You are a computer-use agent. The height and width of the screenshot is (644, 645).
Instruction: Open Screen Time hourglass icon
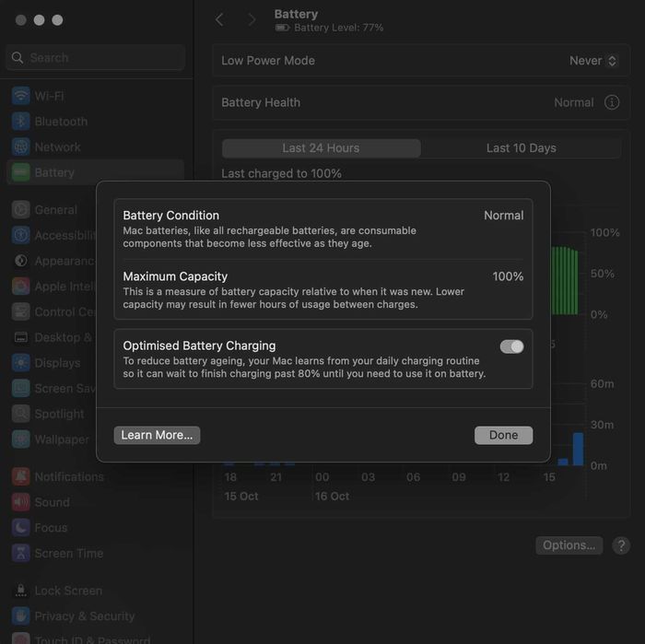coord(20,553)
